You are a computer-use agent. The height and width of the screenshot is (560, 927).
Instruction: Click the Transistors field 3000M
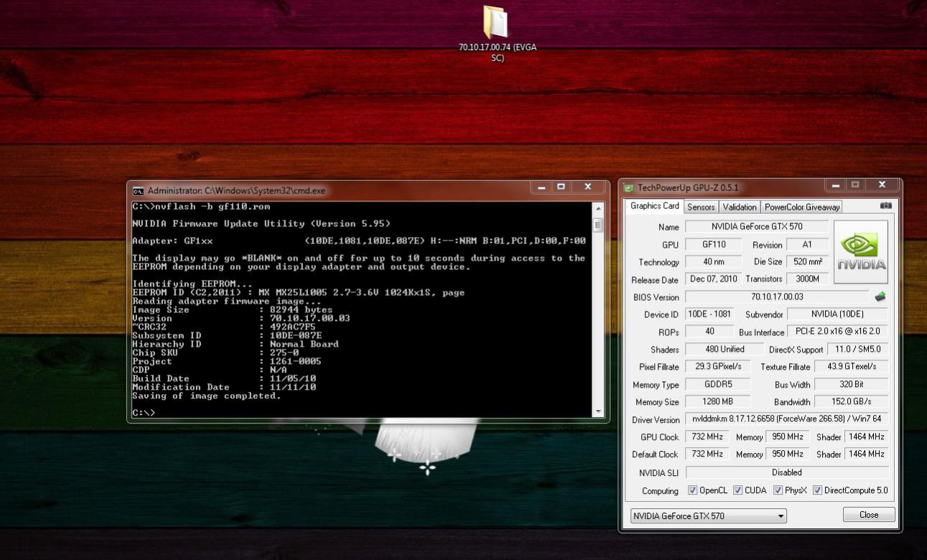(807, 279)
